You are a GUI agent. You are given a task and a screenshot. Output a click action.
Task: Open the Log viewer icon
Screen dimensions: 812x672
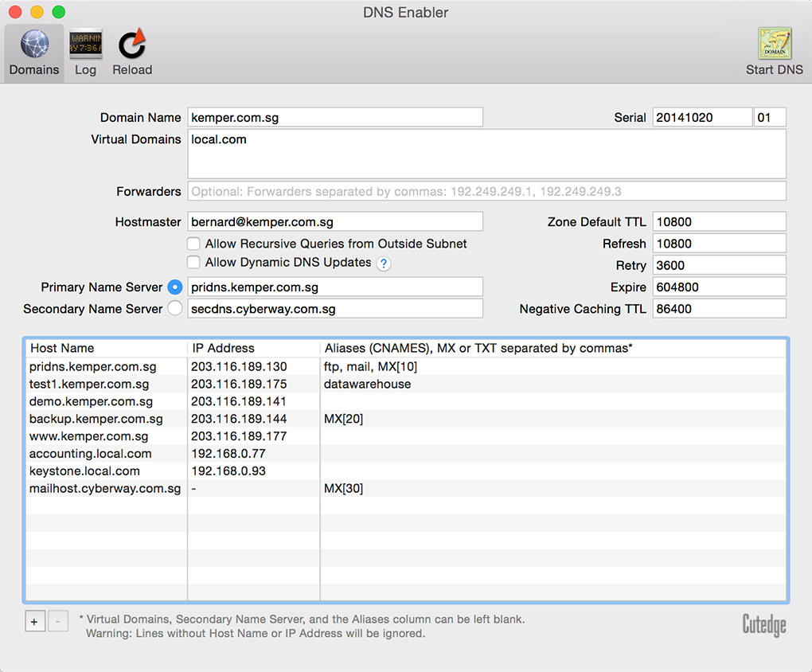coord(85,45)
